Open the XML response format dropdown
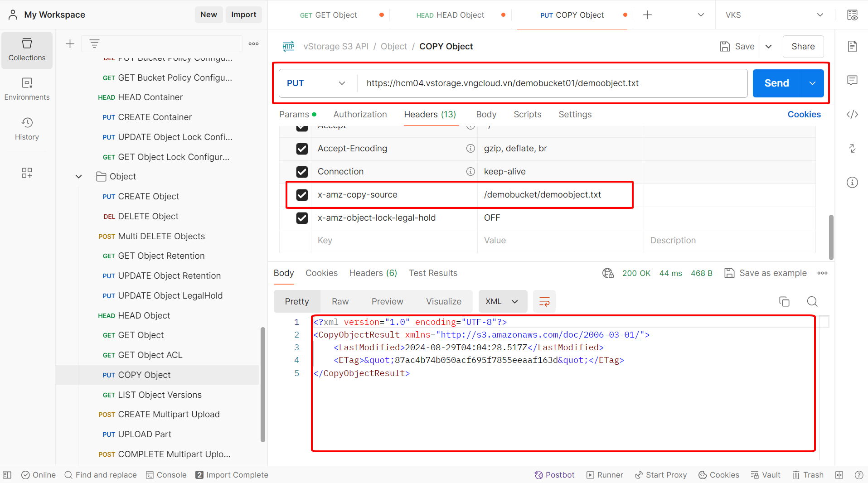Viewport: 868px width, 483px height. coord(502,302)
